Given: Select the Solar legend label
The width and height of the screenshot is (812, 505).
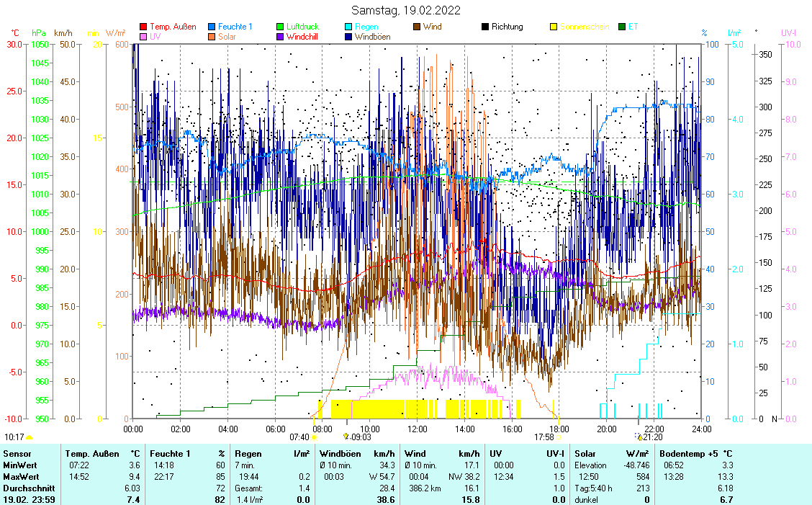Looking at the screenshot, I should coord(228,36).
